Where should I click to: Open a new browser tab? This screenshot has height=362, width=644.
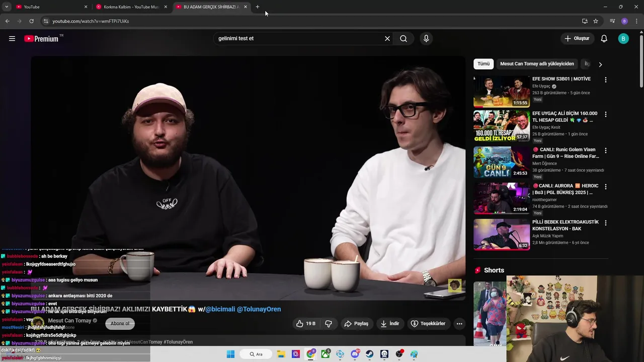tap(258, 7)
